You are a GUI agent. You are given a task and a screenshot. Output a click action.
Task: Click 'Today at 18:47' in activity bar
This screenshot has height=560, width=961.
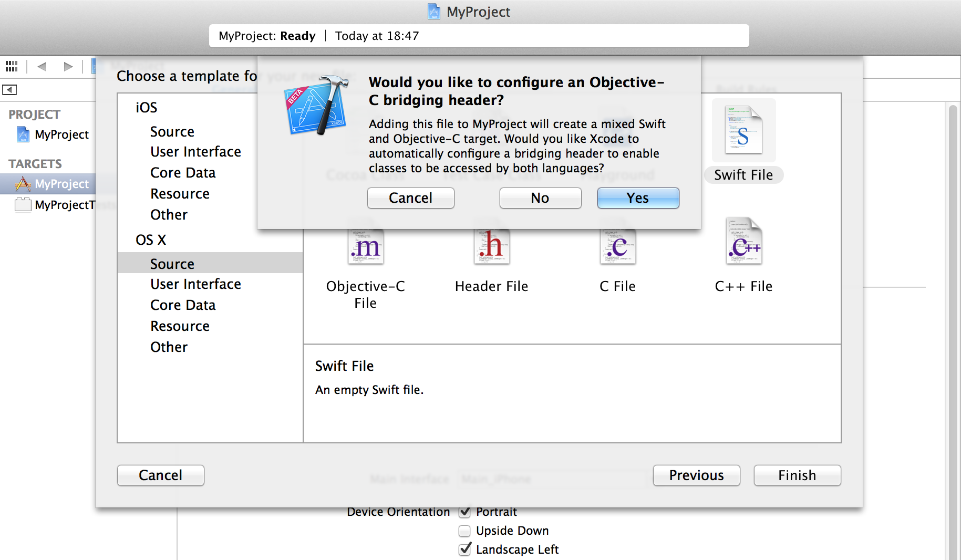[x=377, y=36]
